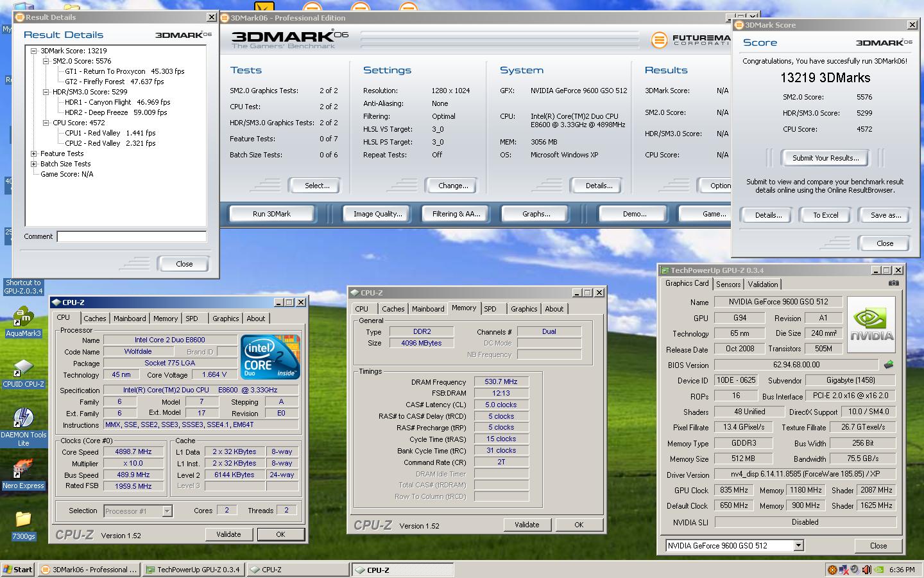Click the orange sun-shaped tray icon
The height and width of the screenshot is (578, 924).
(x=832, y=570)
